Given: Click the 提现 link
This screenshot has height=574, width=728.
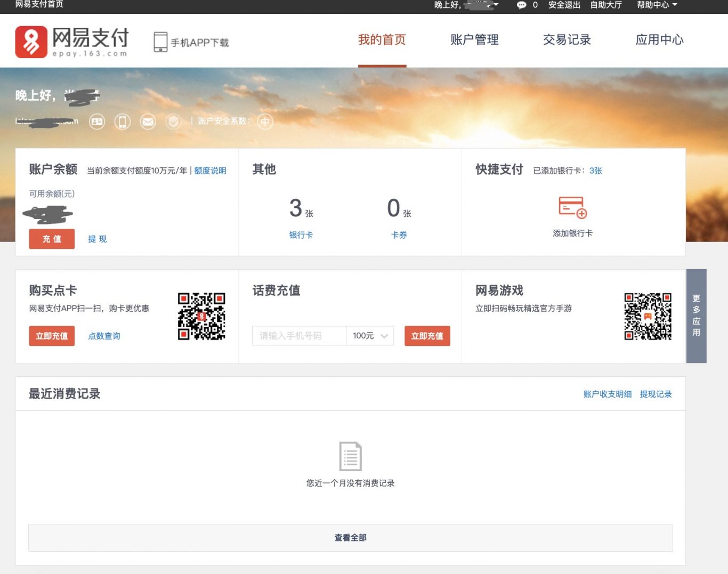Looking at the screenshot, I should 98,239.
